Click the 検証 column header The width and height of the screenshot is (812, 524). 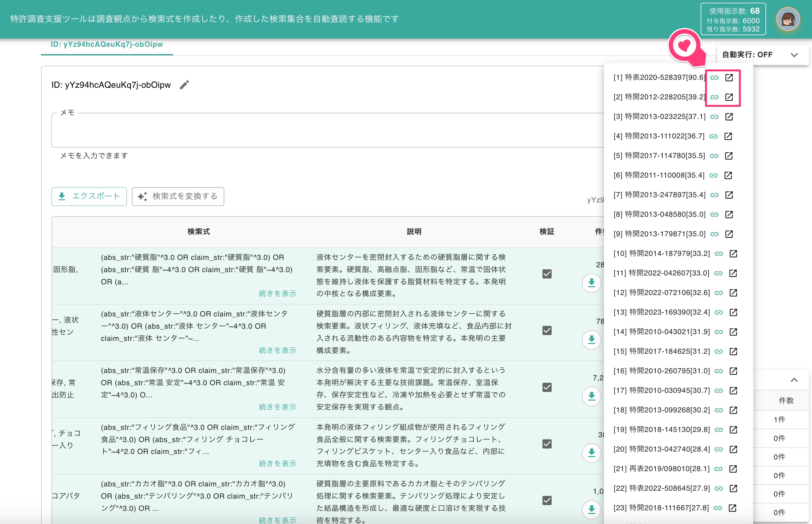(x=547, y=232)
